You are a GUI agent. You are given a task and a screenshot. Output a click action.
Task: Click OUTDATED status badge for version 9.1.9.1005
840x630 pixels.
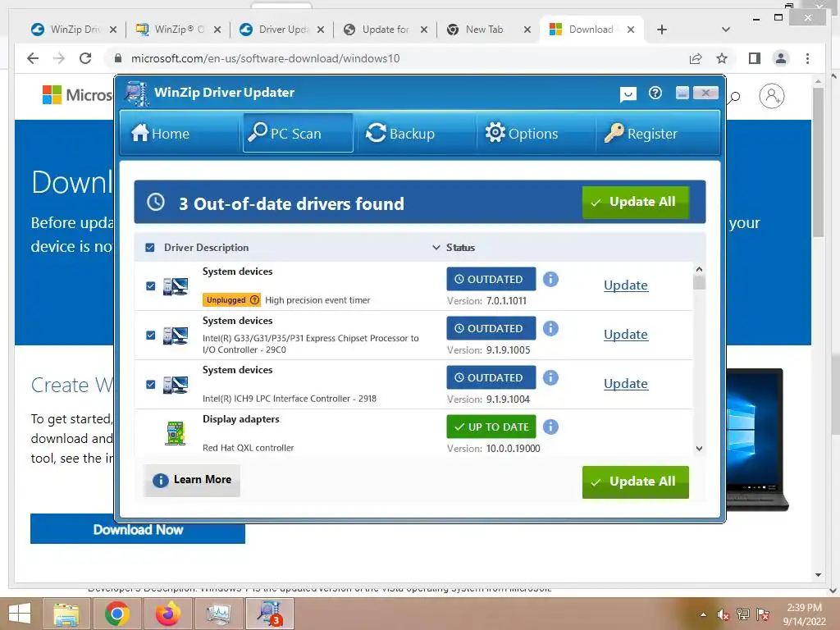[x=491, y=328]
